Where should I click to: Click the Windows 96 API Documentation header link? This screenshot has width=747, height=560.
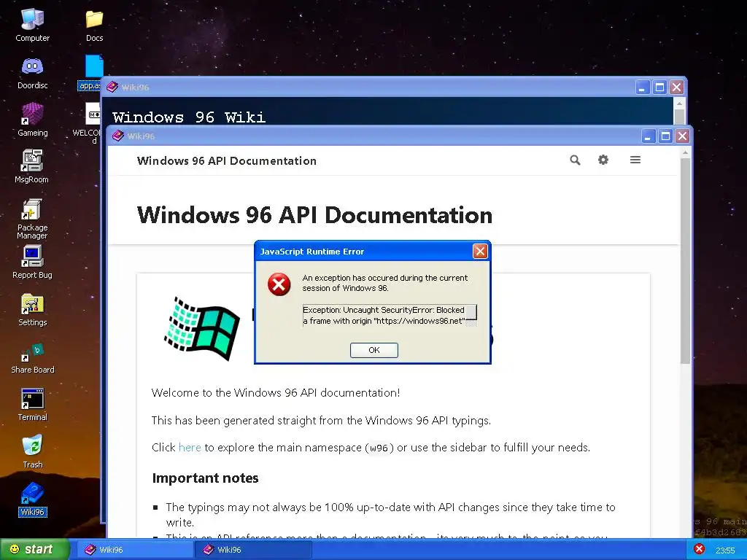tap(227, 161)
